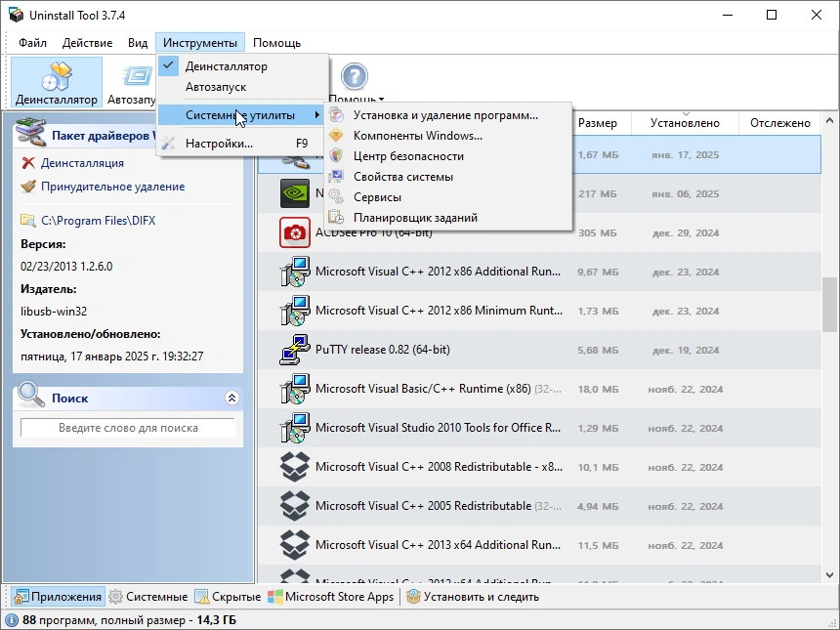The width and height of the screenshot is (840, 630).
Task: Click the Visual C++ 2012 x86 Additional icon
Action: [295, 272]
